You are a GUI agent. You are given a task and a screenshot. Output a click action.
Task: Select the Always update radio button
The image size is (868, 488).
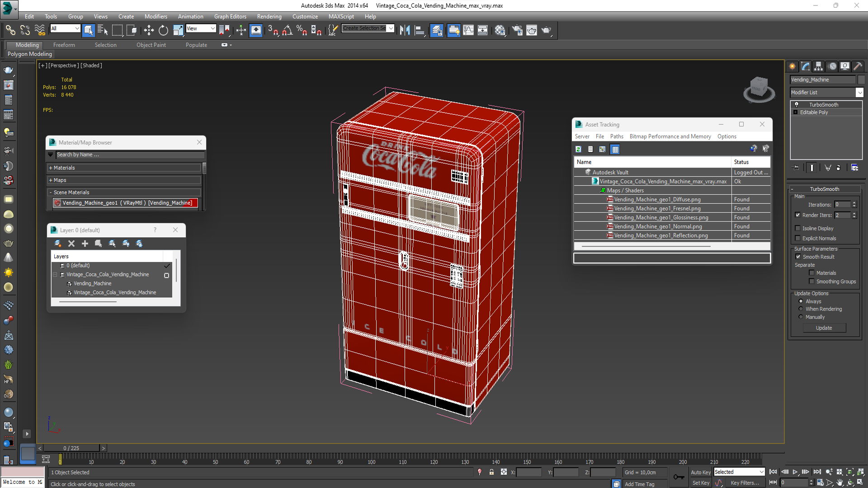click(801, 301)
